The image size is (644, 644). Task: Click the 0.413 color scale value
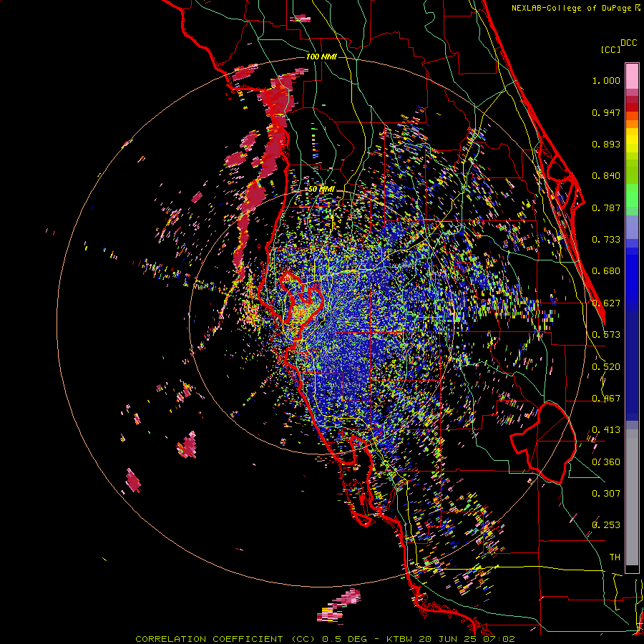pos(606,430)
